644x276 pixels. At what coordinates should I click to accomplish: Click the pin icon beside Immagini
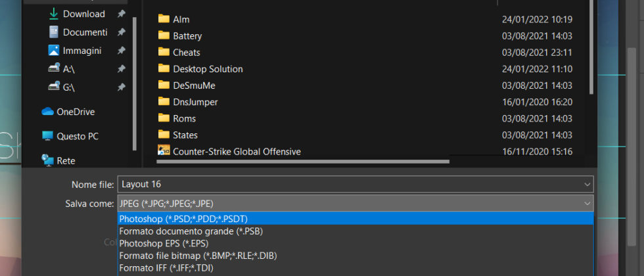point(121,51)
